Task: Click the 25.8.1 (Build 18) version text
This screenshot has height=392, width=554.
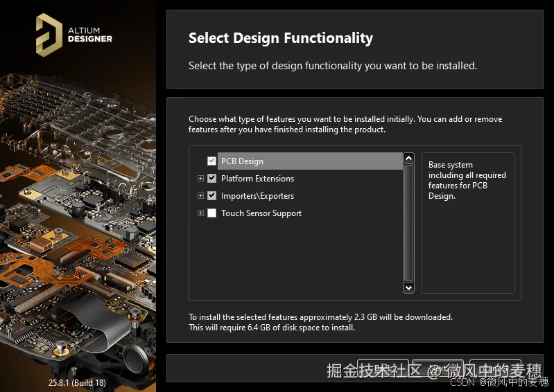Action: tap(77, 382)
